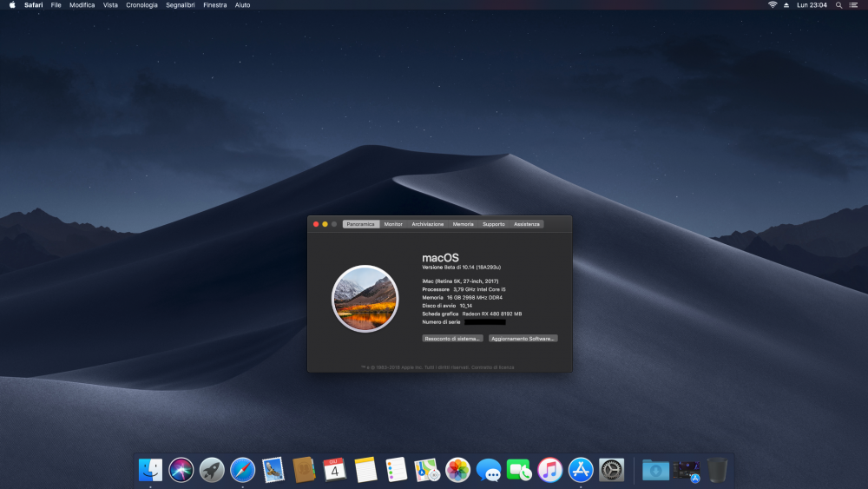Open FaceTime from the dock

click(519, 470)
